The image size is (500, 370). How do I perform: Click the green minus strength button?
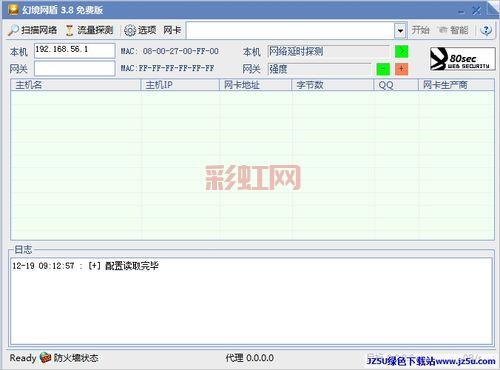383,69
